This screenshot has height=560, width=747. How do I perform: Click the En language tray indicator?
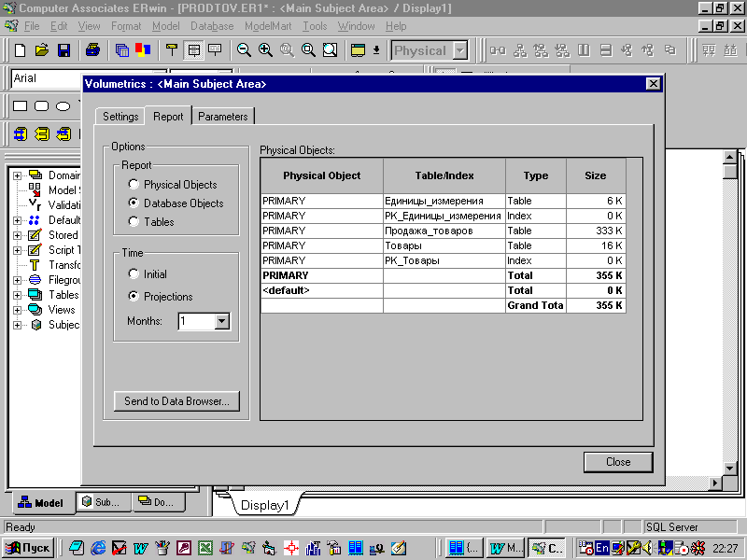pyautogui.click(x=602, y=548)
